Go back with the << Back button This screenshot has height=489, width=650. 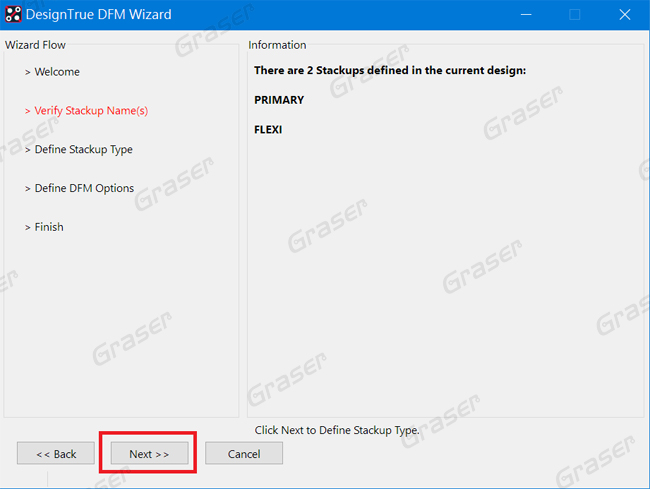click(56, 453)
